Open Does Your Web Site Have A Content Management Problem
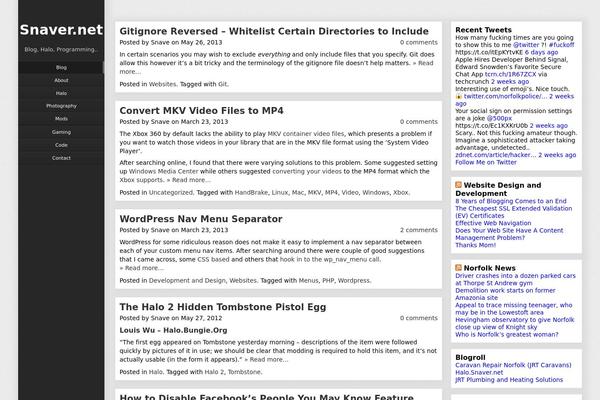 pos(509,234)
